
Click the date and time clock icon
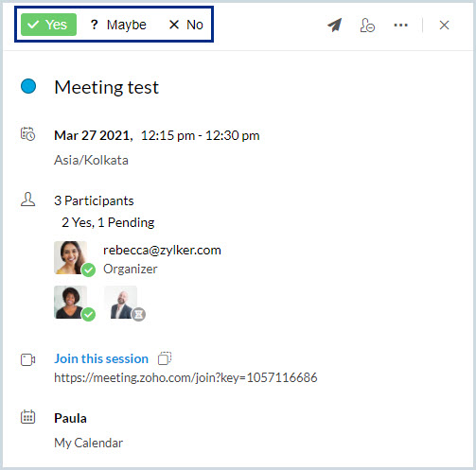click(27, 134)
